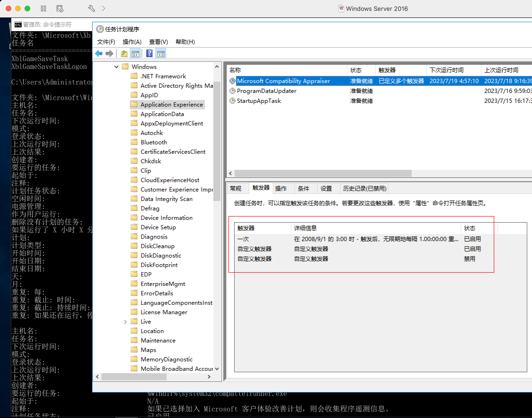The height and width of the screenshot is (418, 532).
Task: Click the up-one-level folder icon
Action: tap(124, 53)
